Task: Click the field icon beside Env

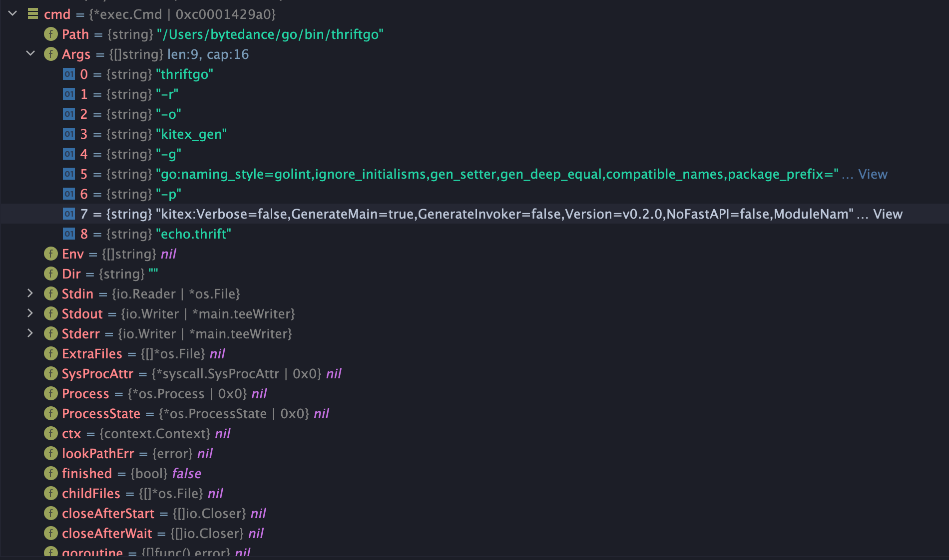Action: coord(50,254)
